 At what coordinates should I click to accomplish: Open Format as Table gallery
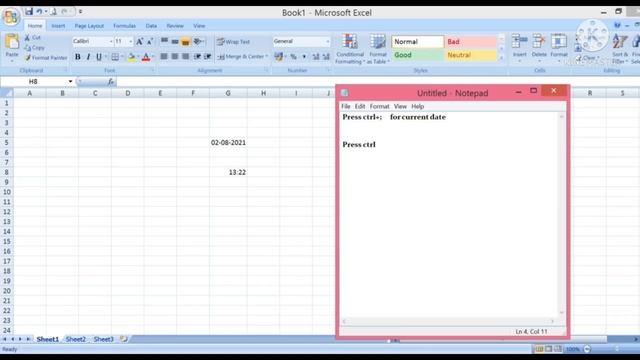pyautogui.click(x=378, y=49)
